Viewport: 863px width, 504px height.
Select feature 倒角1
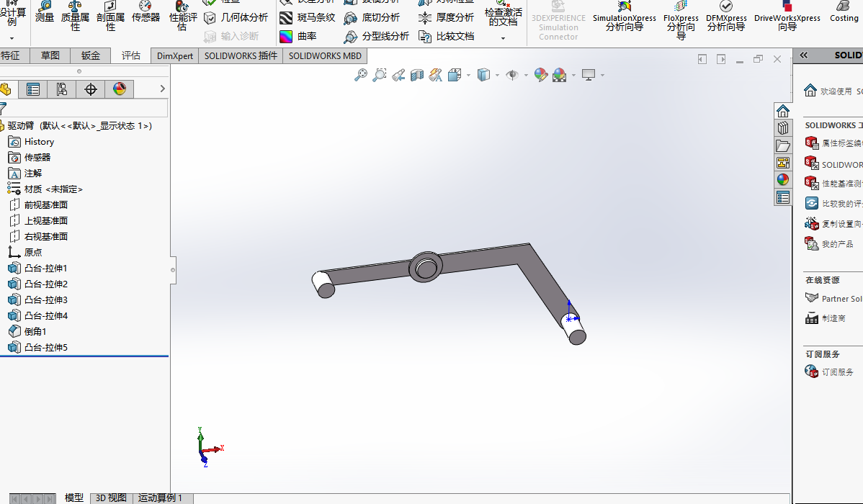point(35,332)
